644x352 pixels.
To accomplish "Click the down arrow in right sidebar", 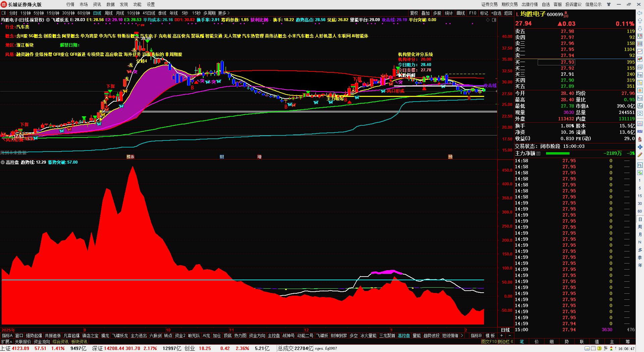I will click(x=640, y=28).
